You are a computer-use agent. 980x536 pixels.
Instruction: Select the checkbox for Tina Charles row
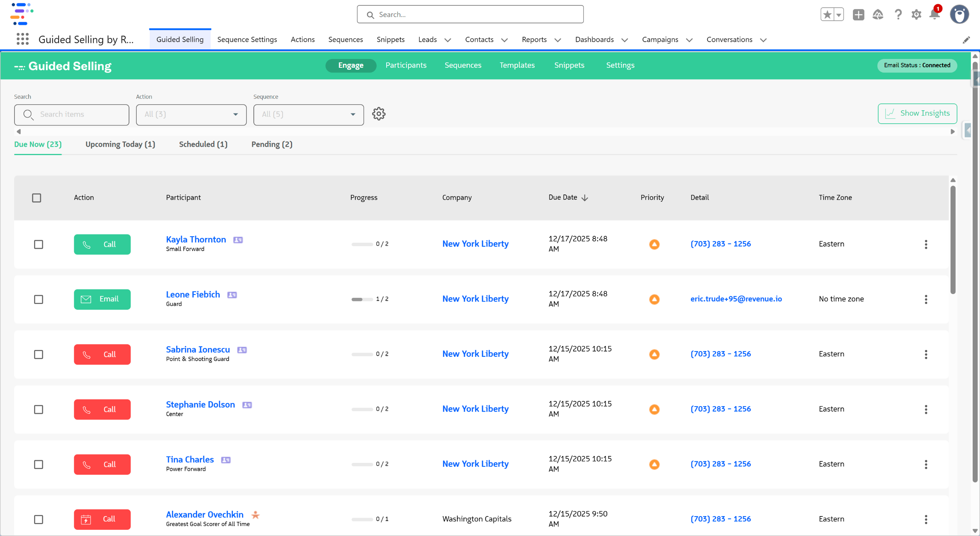click(38, 464)
